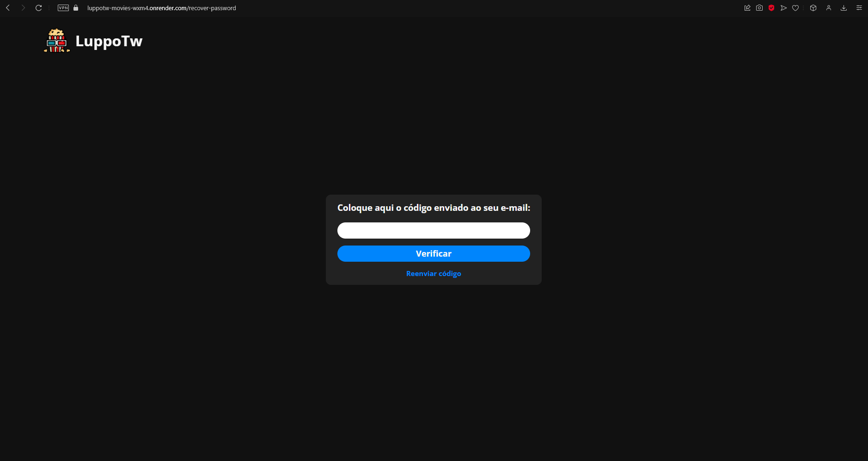Click the LuppoTw home text link
The image size is (868, 461).
(x=109, y=41)
